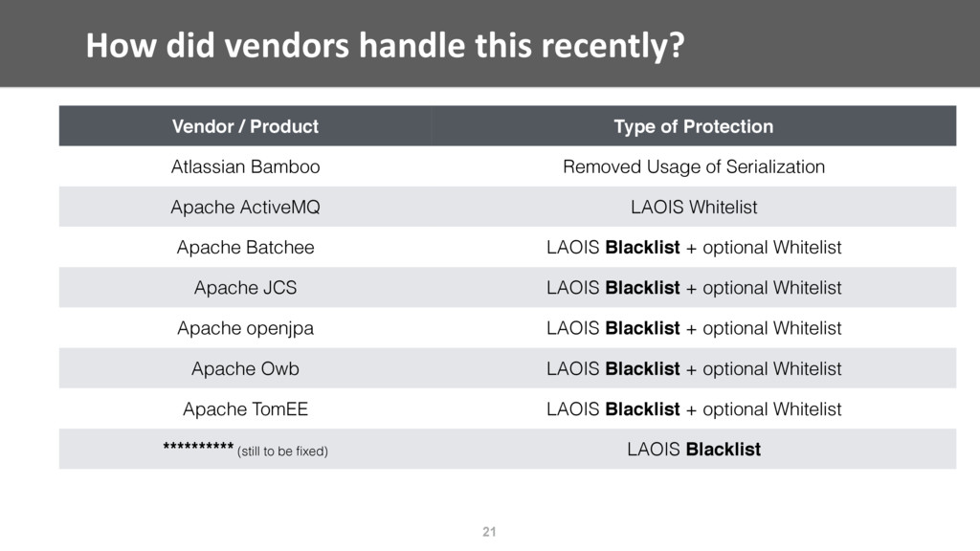Image resolution: width=980 pixels, height=551 pixels.
Task: Select the 'Apache TomEE' vendor cell
Action: (245, 408)
